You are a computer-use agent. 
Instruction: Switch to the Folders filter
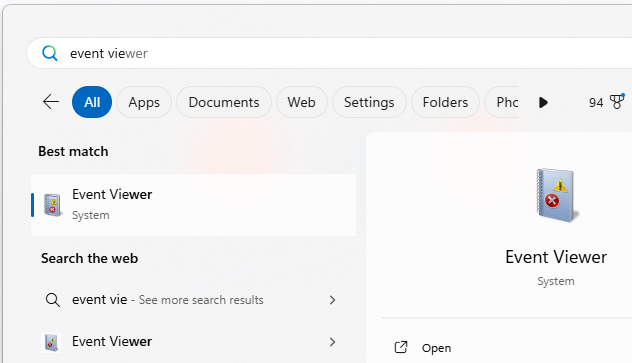445,102
